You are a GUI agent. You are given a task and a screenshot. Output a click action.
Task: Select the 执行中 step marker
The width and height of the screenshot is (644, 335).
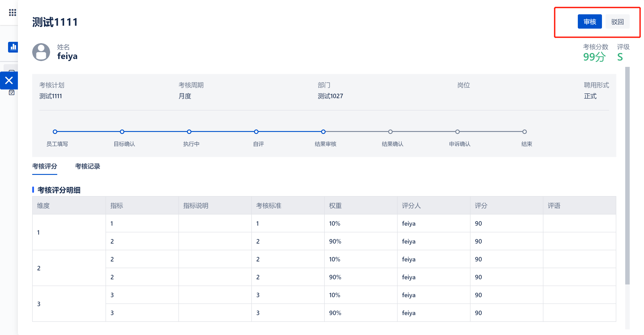[x=189, y=132]
